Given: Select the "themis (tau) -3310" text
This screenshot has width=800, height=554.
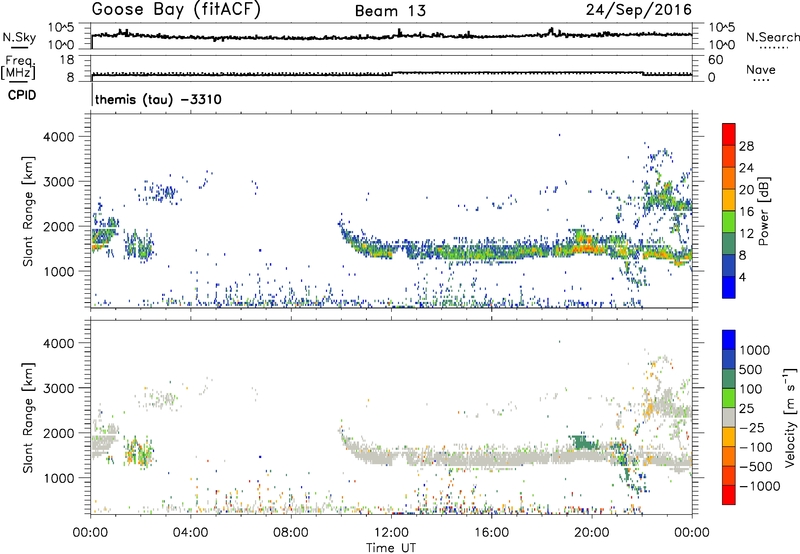Looking at the screenshot, I should tap(158, 99).
